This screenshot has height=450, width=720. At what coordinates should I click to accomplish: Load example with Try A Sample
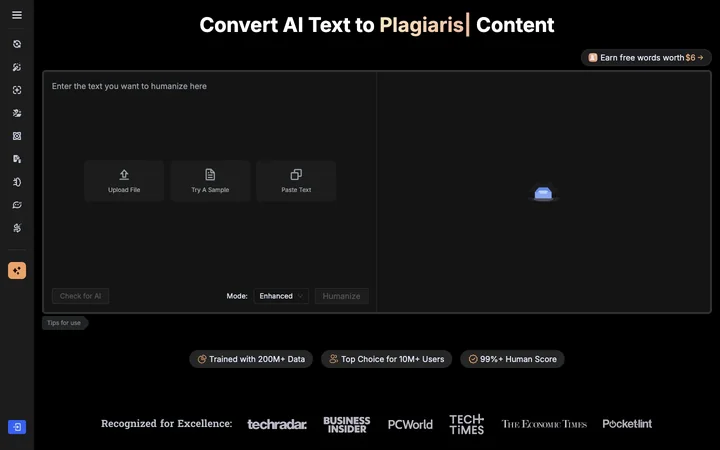pyautogui.click(x=210, y=181)
